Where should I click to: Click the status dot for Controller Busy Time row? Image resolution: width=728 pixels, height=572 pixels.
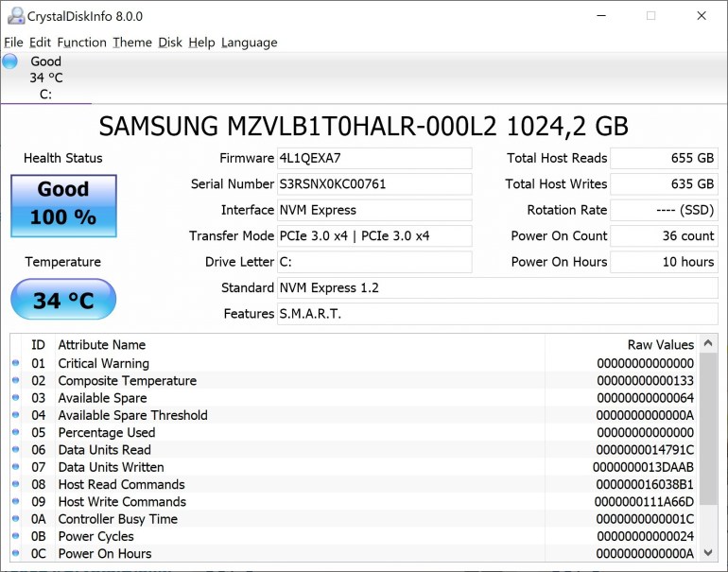(x=15, y=519)
